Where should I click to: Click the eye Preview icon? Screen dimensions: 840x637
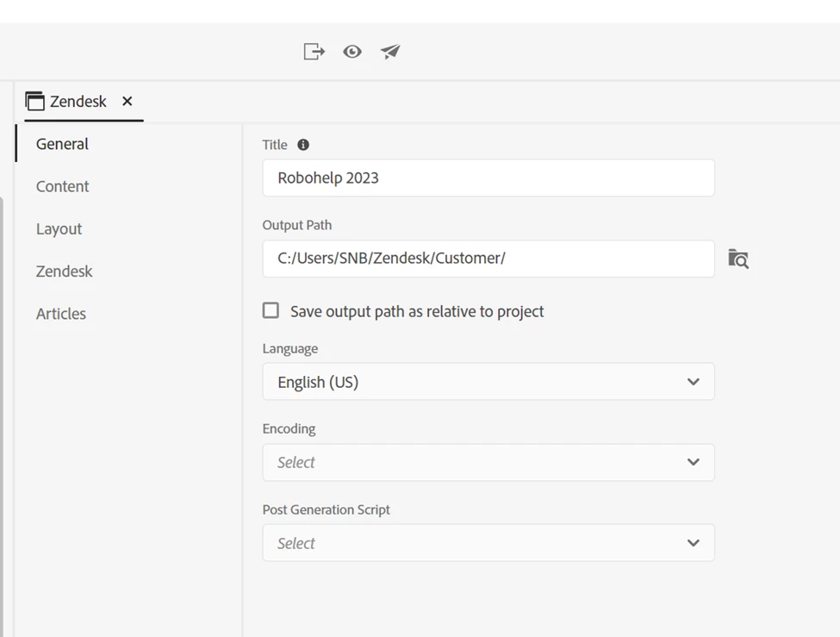pos(352,52)
